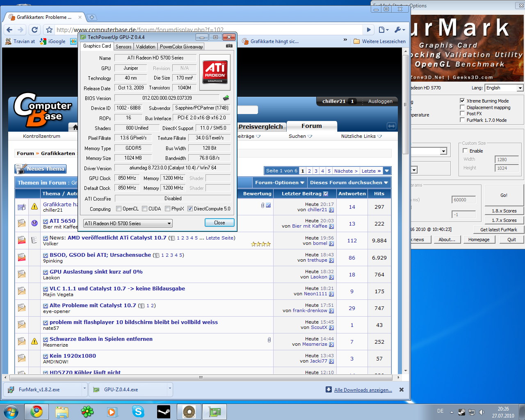Click Go! in FurMark
Screen dimensions: 525x420
click(504, 195)
